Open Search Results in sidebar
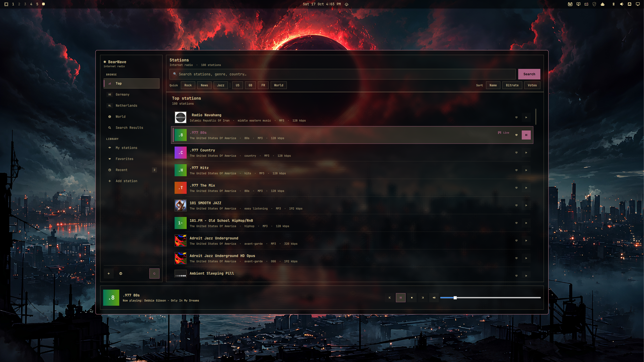The width and height of the screenshot is (644, 362). point(132,128)
